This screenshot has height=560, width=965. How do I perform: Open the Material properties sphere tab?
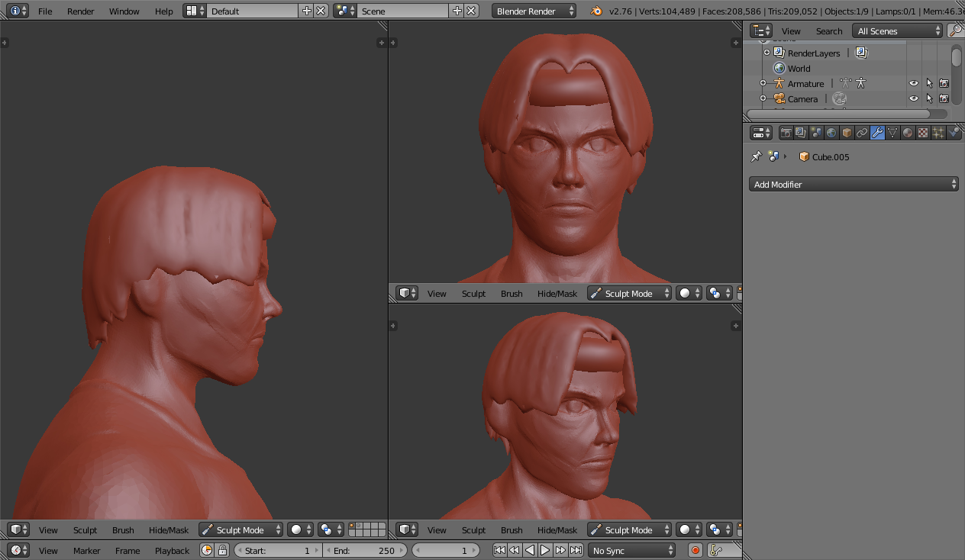coord(908,133)
